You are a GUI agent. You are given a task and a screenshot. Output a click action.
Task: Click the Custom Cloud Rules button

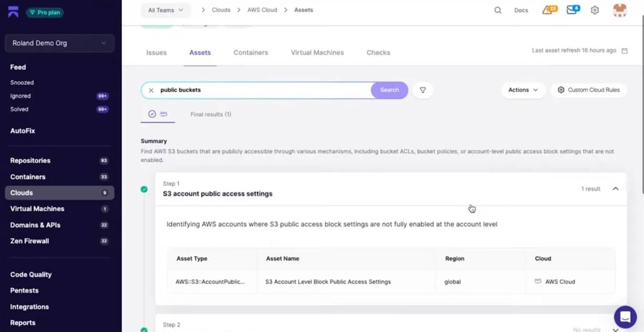[x=589, y=90]
